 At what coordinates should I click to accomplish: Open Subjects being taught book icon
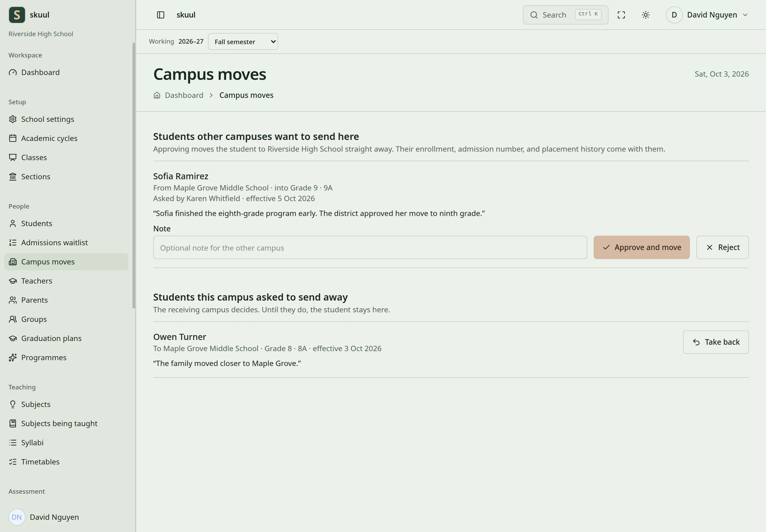click(13, 423)
